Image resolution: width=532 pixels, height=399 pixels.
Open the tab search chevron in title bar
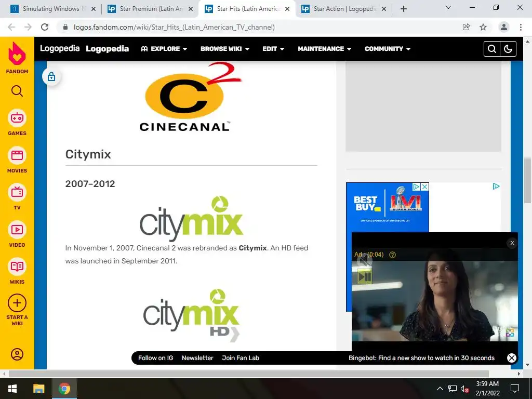[448, 7]
